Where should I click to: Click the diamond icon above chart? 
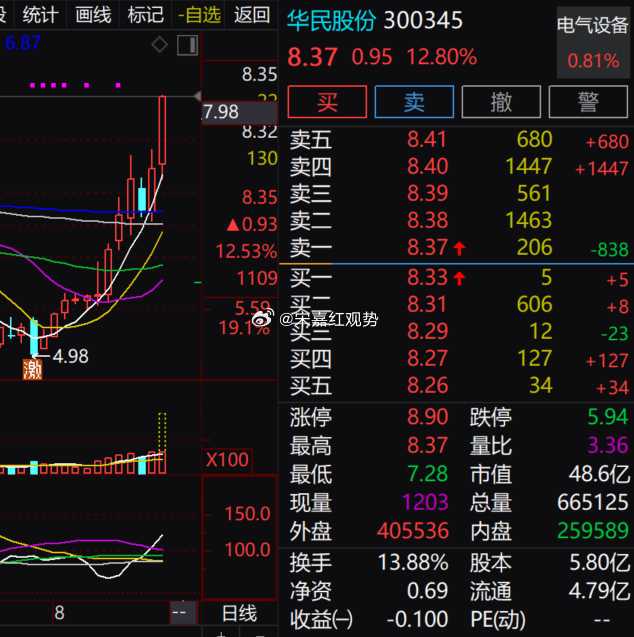[160, 45]
